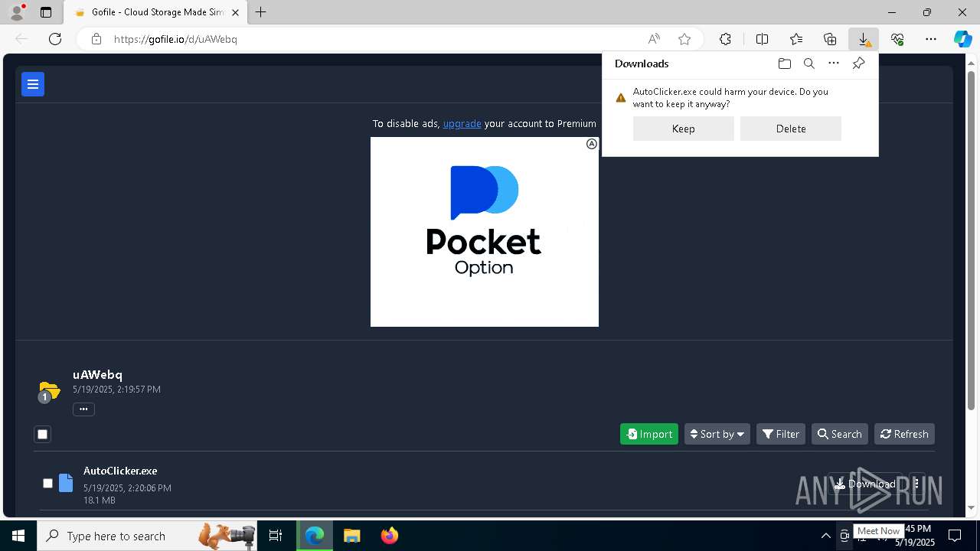
Task: Open Task View on the taskbar
Action: (276, 536)
